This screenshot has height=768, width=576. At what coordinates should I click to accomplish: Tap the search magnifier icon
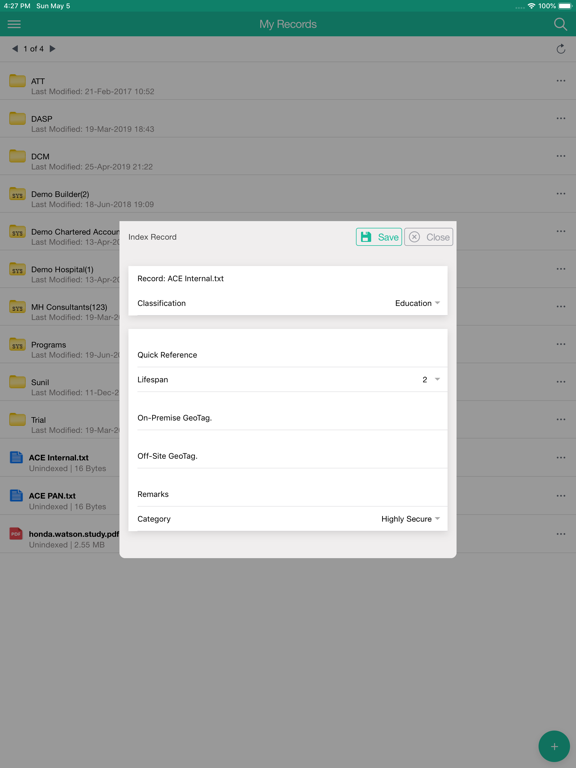[x=560, y=24]
